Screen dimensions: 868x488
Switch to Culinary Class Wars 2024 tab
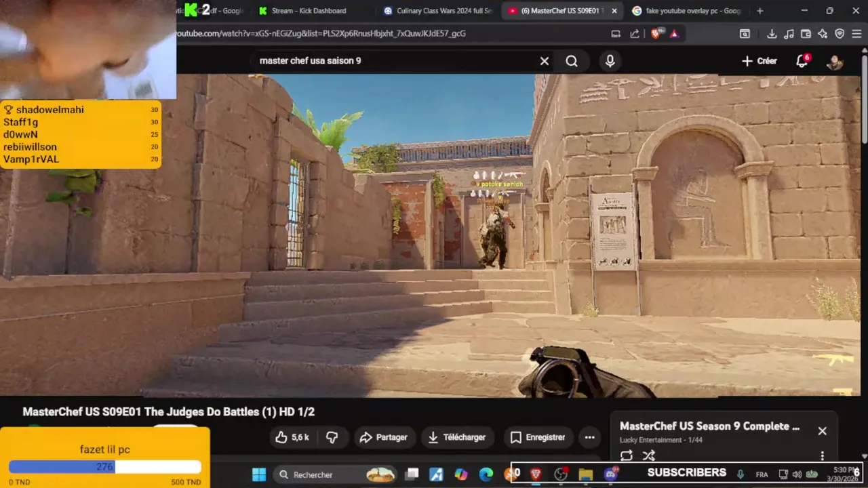tap(437, 11)
